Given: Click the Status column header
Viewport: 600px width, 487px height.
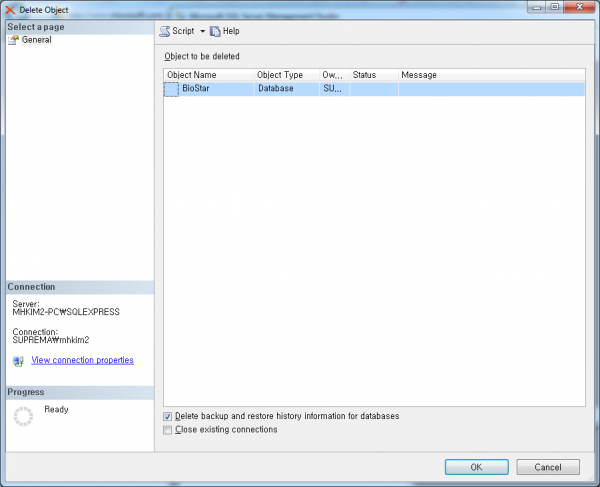Looking at the screenshot, I should point(373,75).
